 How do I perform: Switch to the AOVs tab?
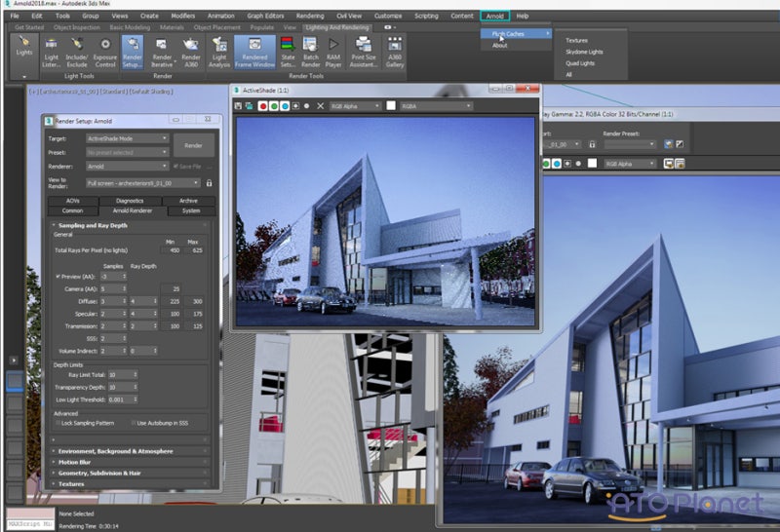73,201
